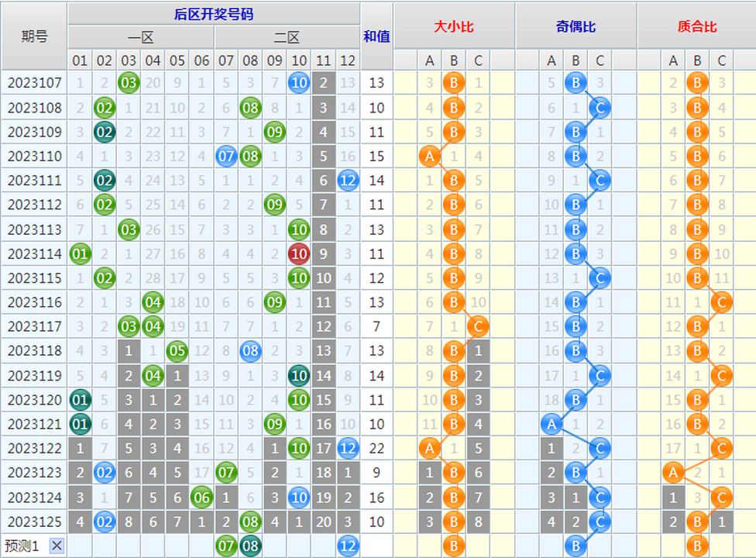
Task: Click blue 12 ball in row 2023111
Action: pyautogui.click(x=348, y=181)
